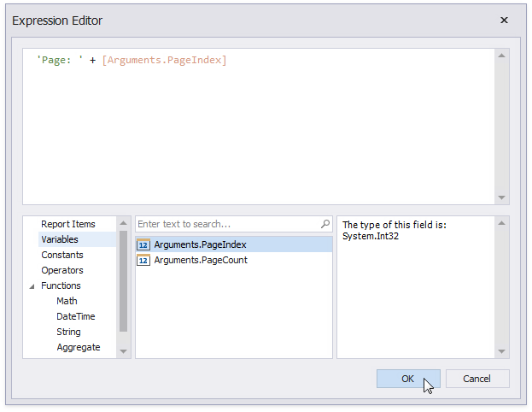
Task: Select Math under Functions
Action: [67, 301]
